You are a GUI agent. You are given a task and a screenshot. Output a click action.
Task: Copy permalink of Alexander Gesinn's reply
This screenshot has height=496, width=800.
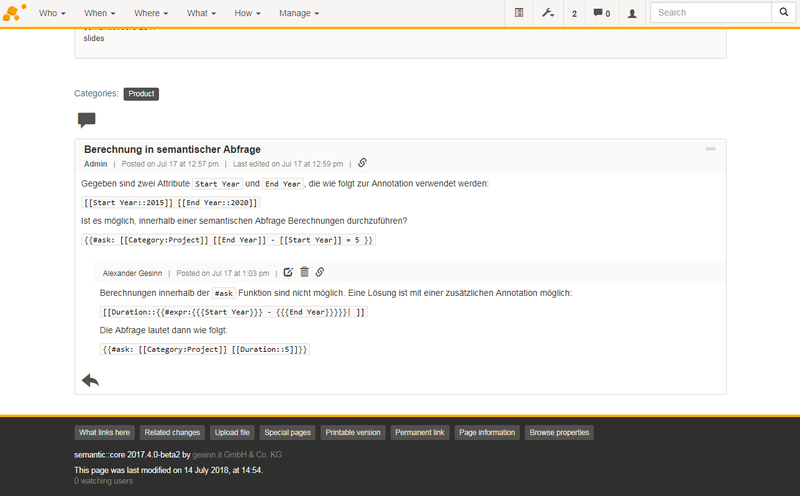[320, 272]
